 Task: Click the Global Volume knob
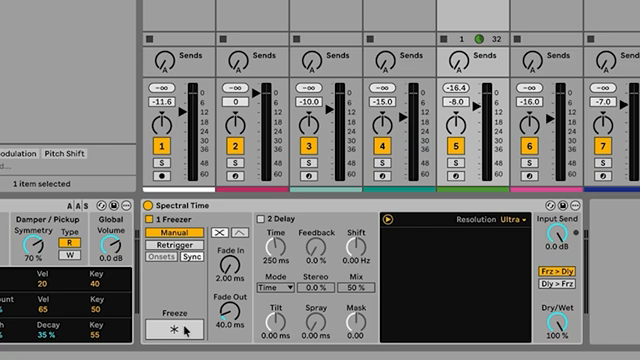[x=111, y=245]
